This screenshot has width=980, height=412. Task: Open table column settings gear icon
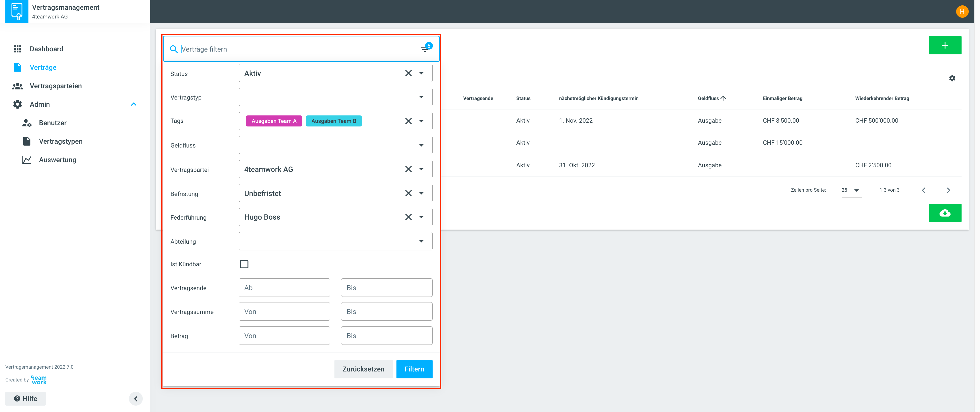(952, 79)
